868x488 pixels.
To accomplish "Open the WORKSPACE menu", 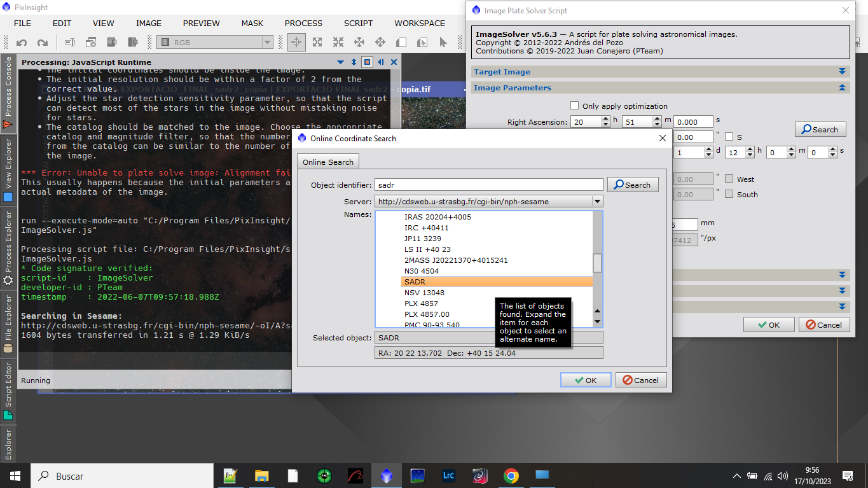I will pyautogui.click(x=420, y=23).
